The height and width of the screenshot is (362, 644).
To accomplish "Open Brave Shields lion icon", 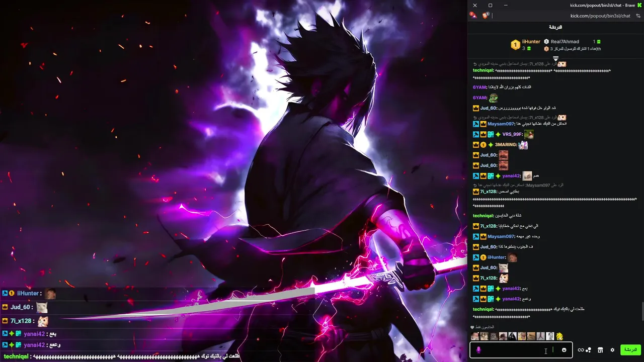I will [x=486, y=16].
